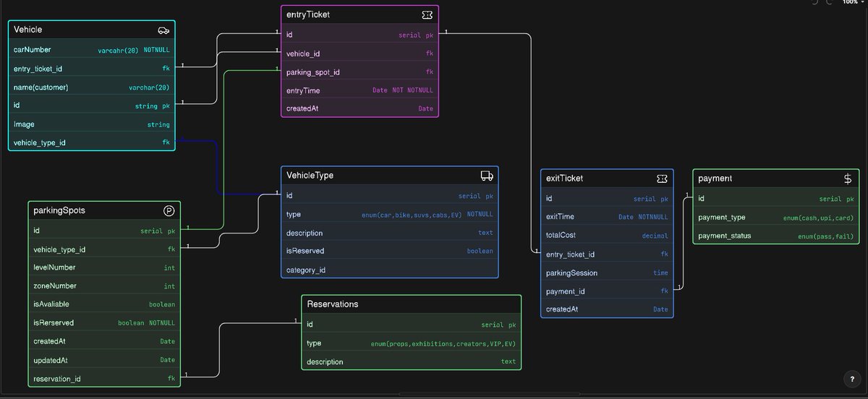Click the id row in parkingSpots

tap(105, 231)
